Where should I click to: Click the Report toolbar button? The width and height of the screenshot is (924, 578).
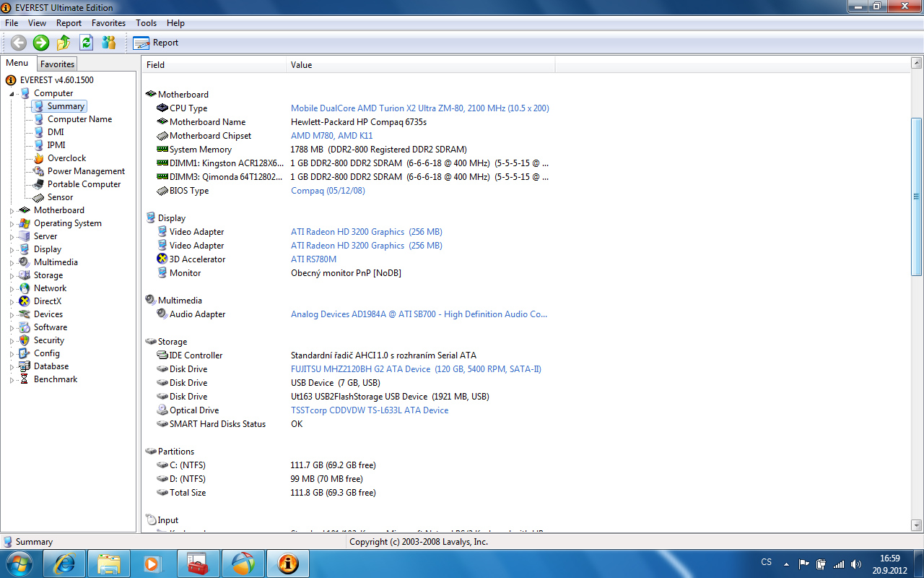(x=155, y=43)
